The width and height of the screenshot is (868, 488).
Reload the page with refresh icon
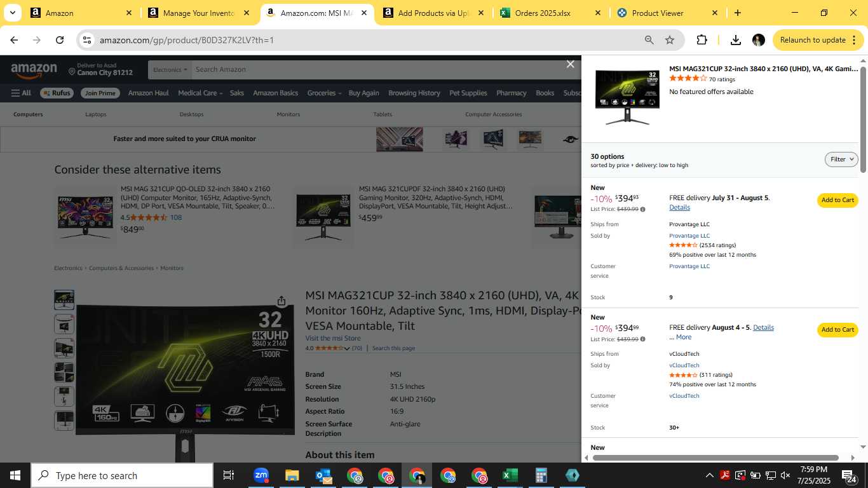pyautogui.click(x=60, y=40)
